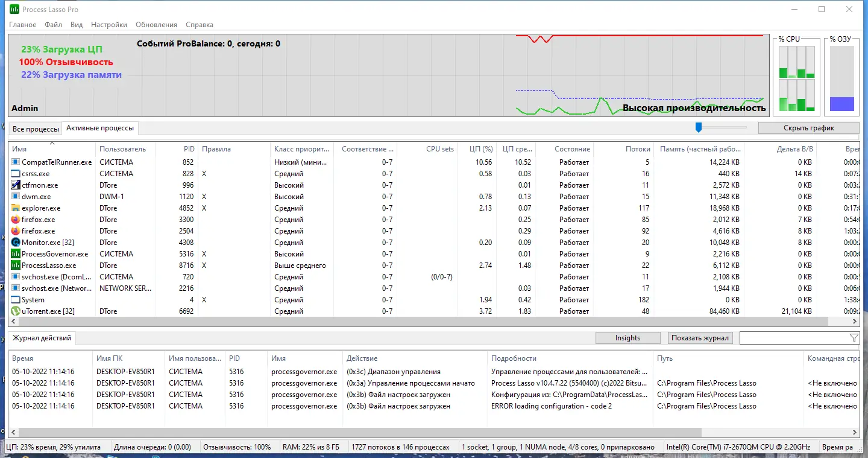The width and height of the screenshot is (868, 458).
Task: Click the Monitor.exe process icon
Action: pyautogui.click(x=16, y=243)
